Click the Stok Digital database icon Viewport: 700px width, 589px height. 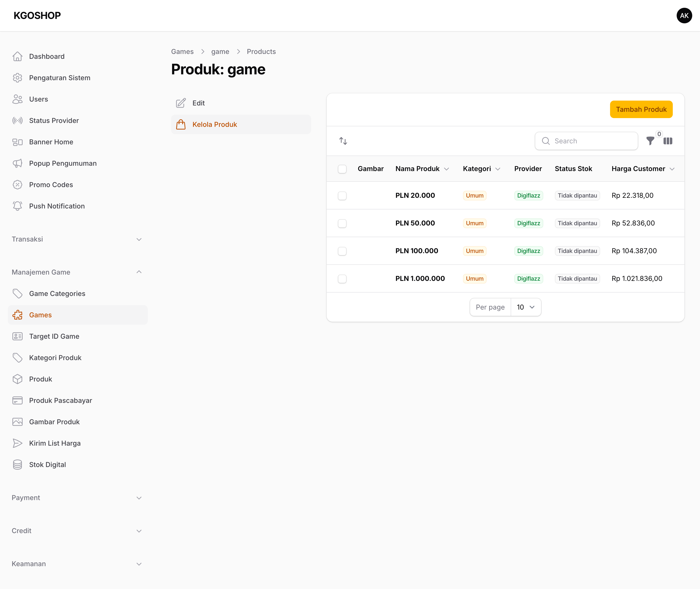coord(17,464)
